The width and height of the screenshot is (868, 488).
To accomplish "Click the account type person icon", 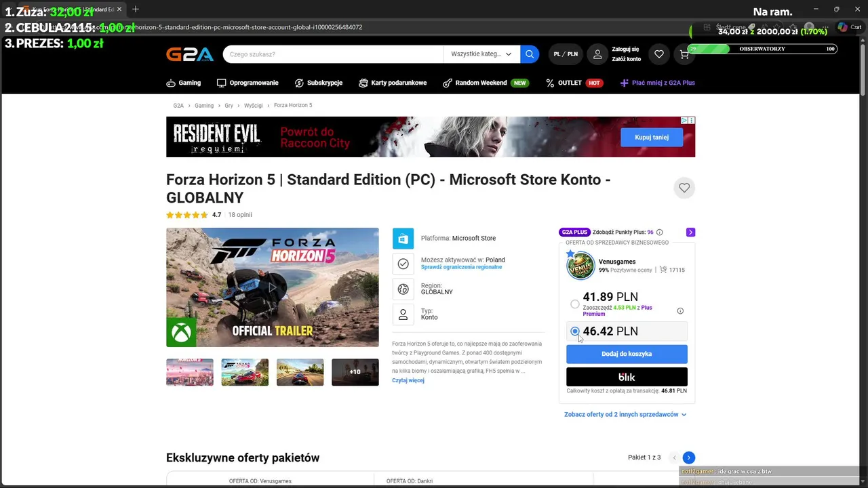I will click(x=403, y=314).
